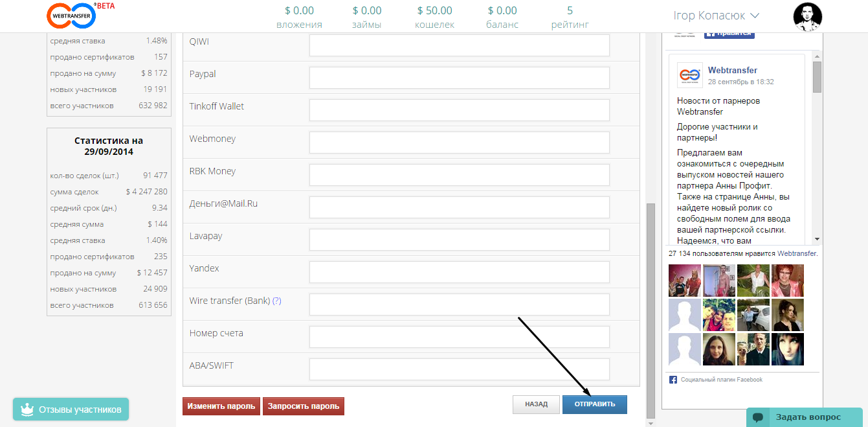Focus the Номер счета input field
The width and height of the screenshot is (868, 427).
coord(460,337)
